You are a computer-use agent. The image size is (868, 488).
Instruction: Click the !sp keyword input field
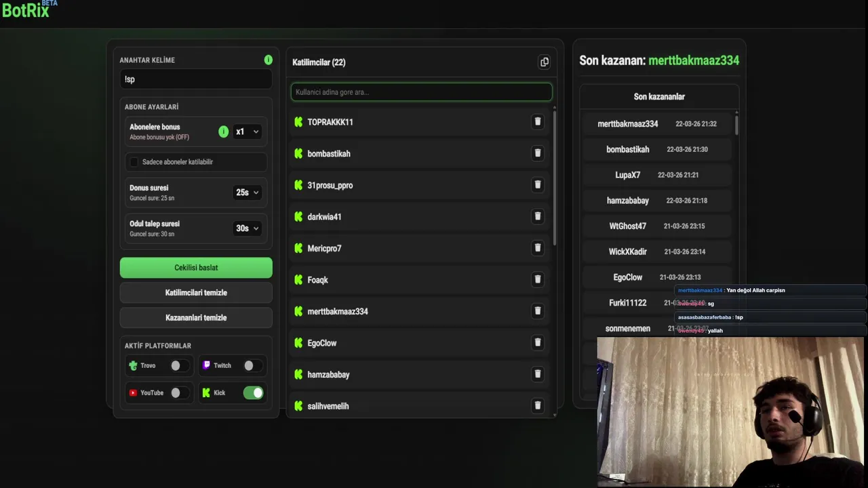coord(196,79)
